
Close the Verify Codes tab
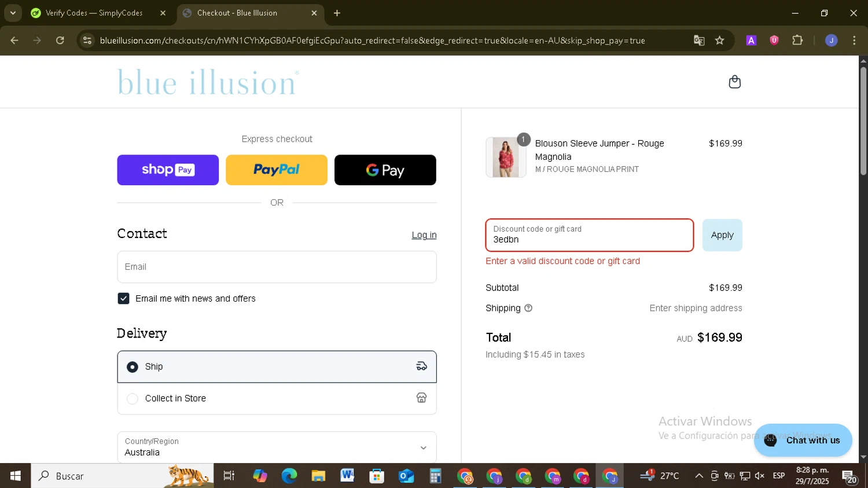tap(163, 13)
